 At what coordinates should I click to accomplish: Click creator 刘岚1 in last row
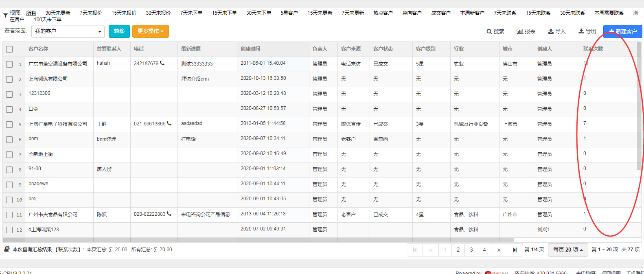543,230
